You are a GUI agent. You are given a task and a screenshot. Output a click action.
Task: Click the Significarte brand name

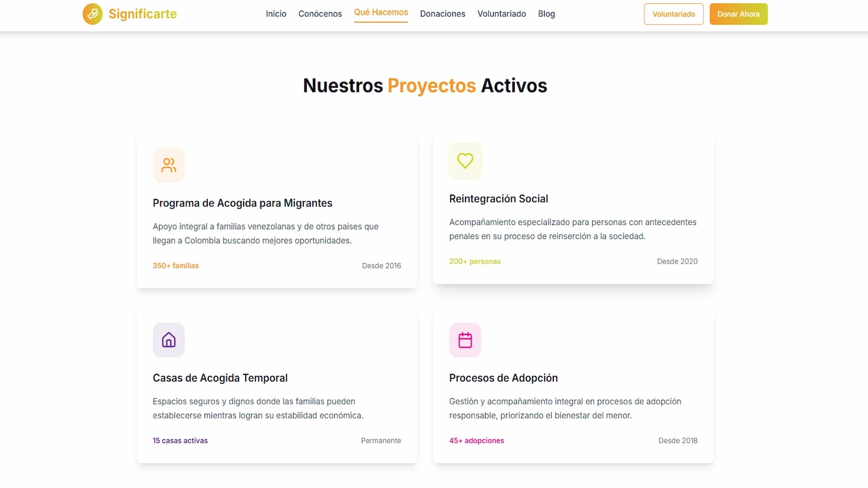pyautogui.click(x=142, y=14)
